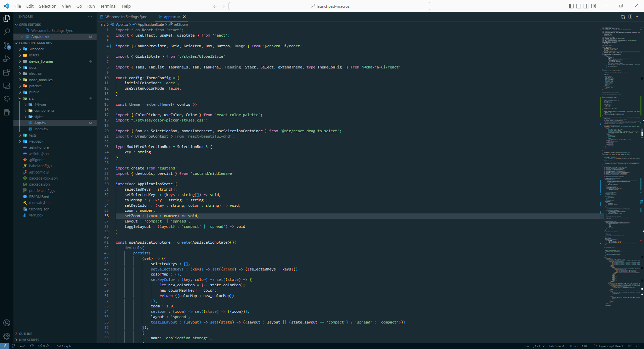Switch to Welcome to Settings Sync tab
Image resolution: width=644 pixels, height=349 pixels.
[x=123, y=17]
